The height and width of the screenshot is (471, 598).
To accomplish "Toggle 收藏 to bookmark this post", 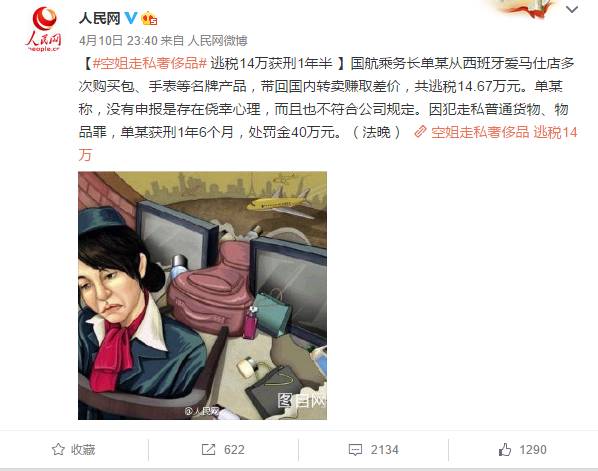I will coord(74,450).
